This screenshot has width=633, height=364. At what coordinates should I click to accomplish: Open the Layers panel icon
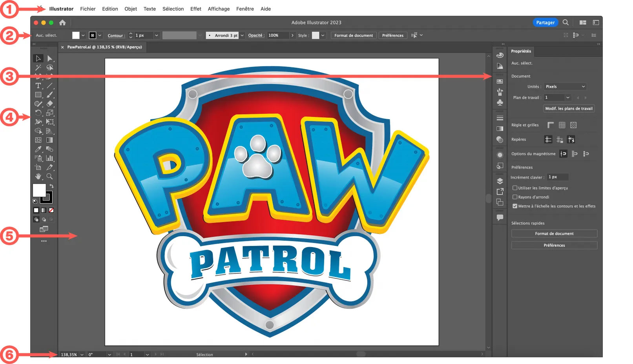coord(500,181)
